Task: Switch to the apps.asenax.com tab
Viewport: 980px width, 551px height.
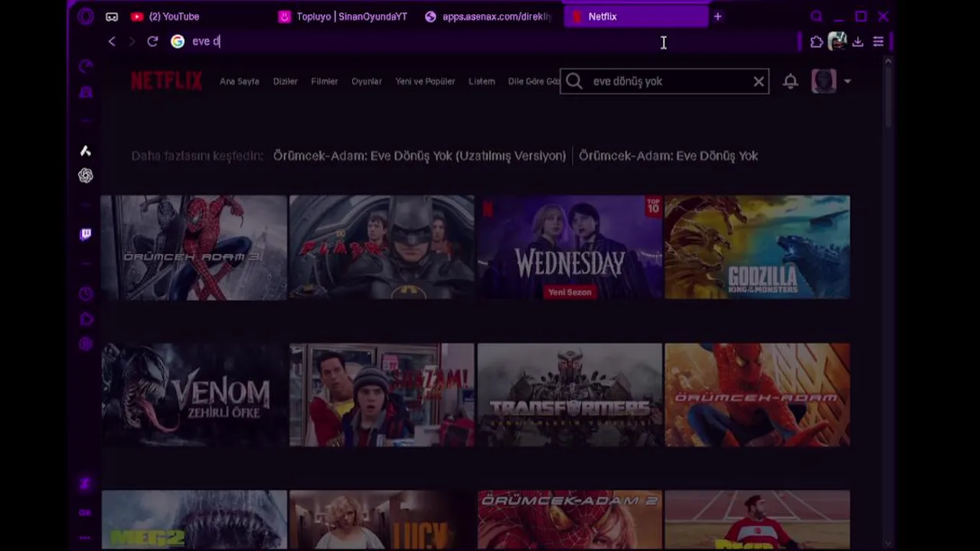Action: pyautogui.click(x=490, y=16)
